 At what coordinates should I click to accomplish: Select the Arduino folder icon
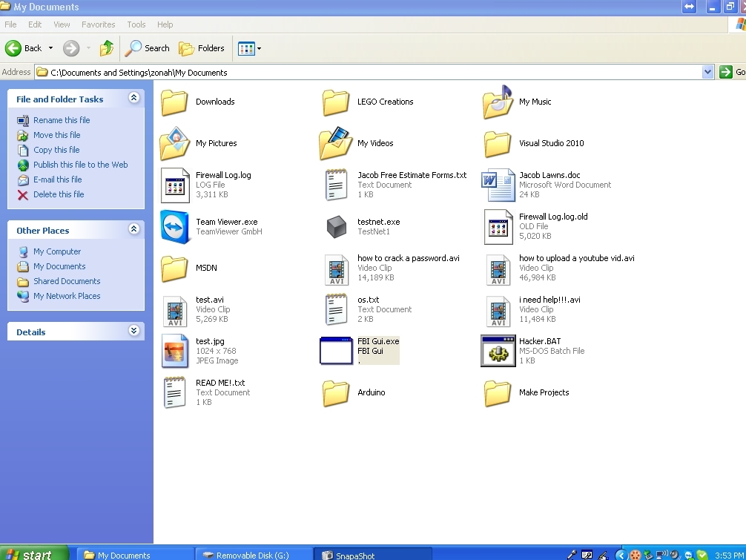(336, 393)
